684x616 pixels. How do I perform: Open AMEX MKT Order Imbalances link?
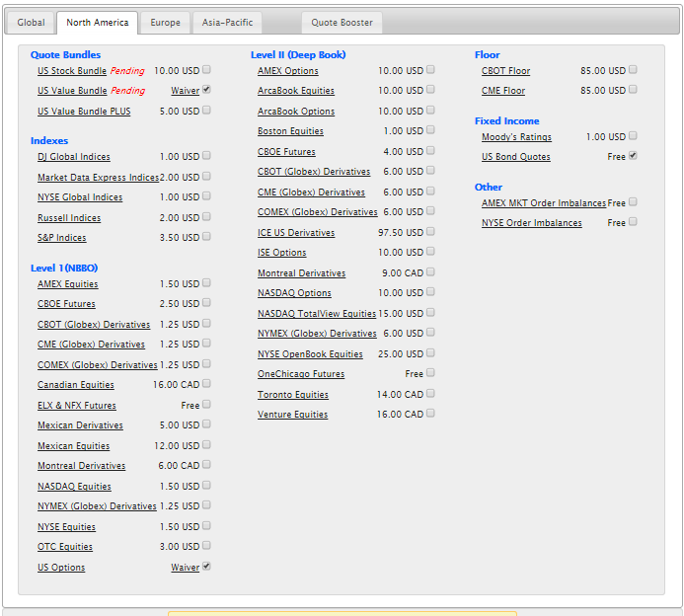click(544, 202)
